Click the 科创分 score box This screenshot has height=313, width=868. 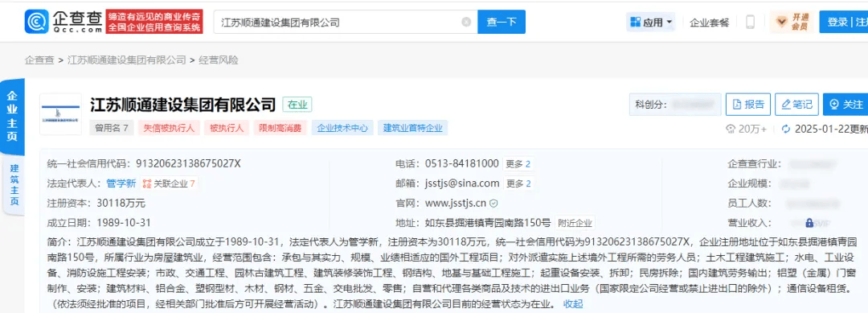coord(675,104)
